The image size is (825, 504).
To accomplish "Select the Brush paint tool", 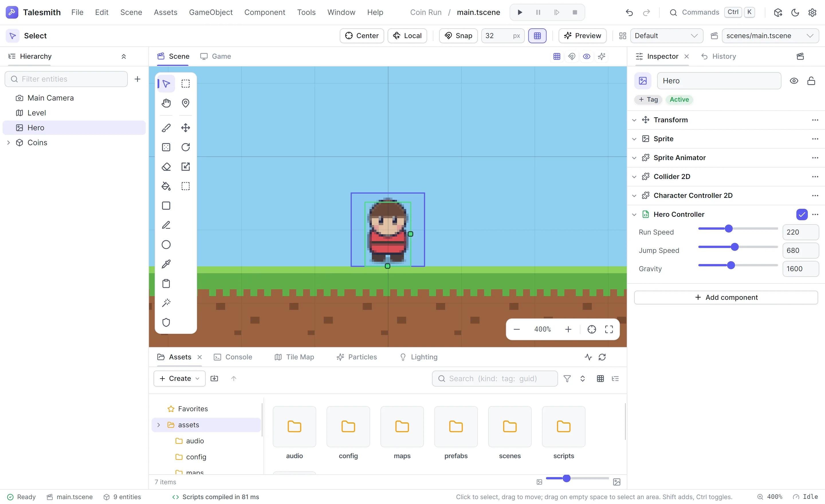I will click(x=166, y=128).
